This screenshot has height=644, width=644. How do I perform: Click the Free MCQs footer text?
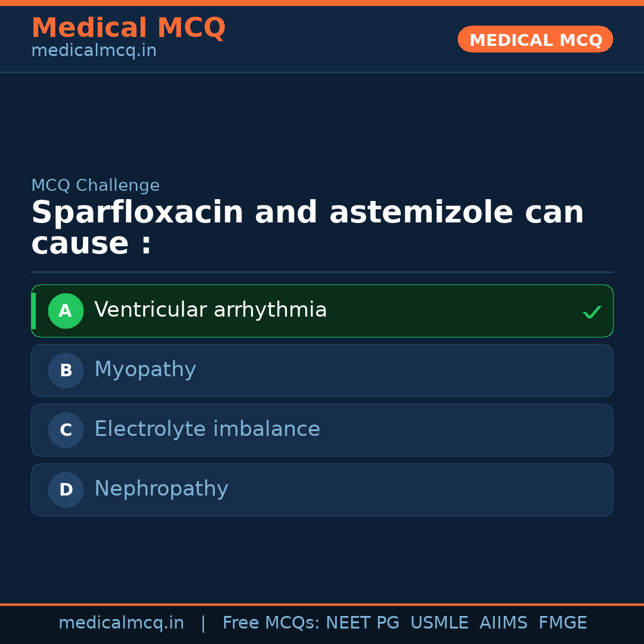pyautogui.click(x=271, y=623)
